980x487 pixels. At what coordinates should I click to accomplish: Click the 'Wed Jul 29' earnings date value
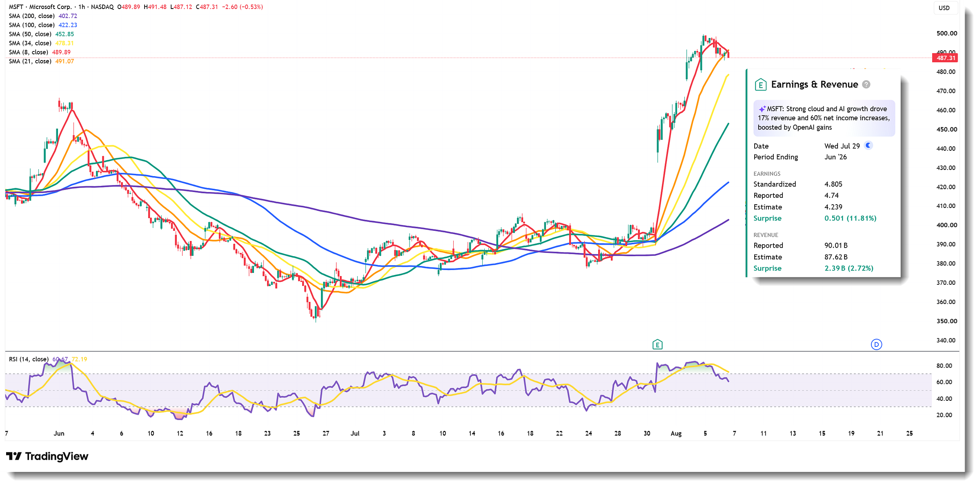pos(842,146)
